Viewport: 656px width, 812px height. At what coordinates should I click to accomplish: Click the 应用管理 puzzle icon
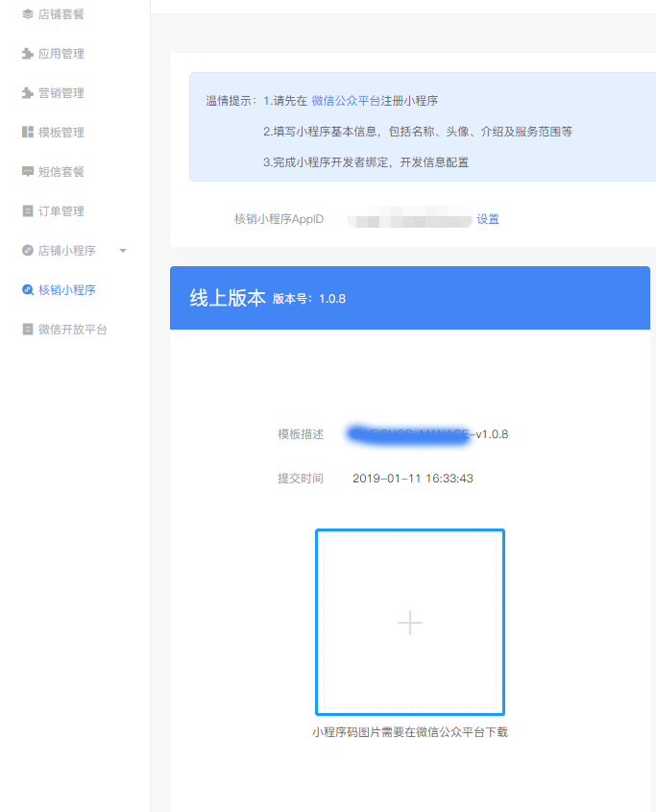click(x=28, y=54)
